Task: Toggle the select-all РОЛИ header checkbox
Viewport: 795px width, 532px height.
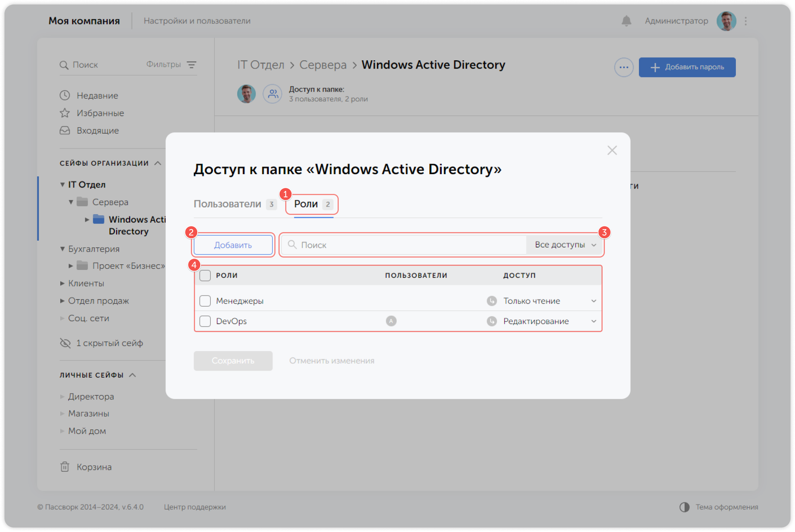Action: [205, 276]
